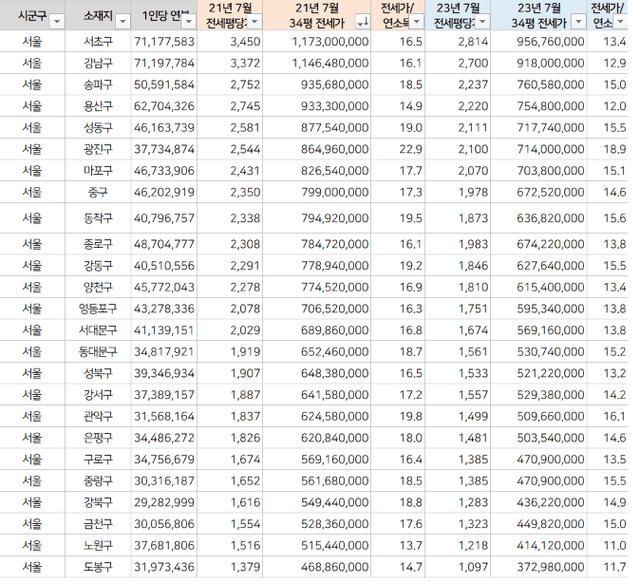The width and height of the screenshot is (640, 582).
Task: Select the 1,379 per-pyeong cell
Action: 230,567
